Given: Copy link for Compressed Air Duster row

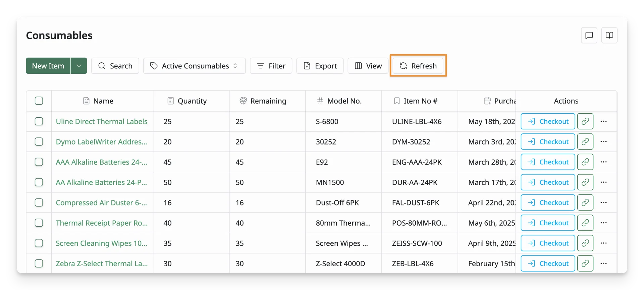Looking at the screenshot, I should [585, 202].
